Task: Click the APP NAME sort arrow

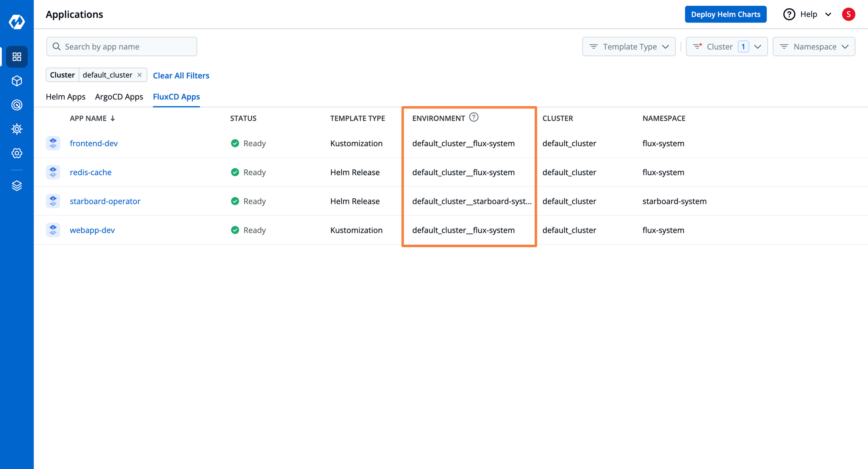Action: tap(113, 118)
